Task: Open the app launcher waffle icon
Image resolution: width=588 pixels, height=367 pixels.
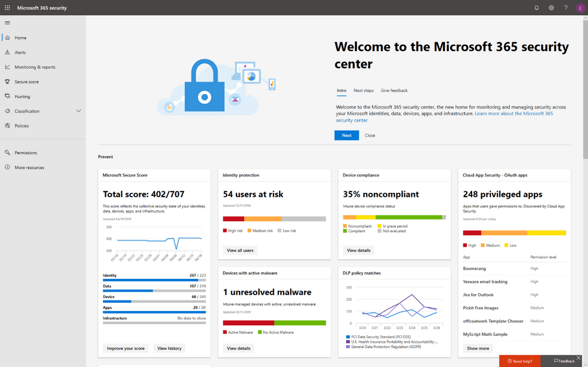Action: 7,8
